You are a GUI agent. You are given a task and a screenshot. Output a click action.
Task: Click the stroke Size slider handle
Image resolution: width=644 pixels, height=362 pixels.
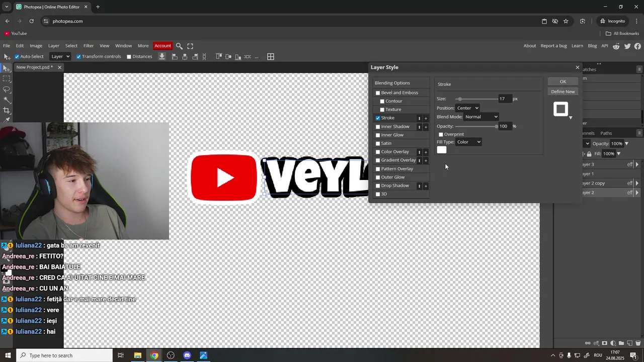(x=459, y=99)
